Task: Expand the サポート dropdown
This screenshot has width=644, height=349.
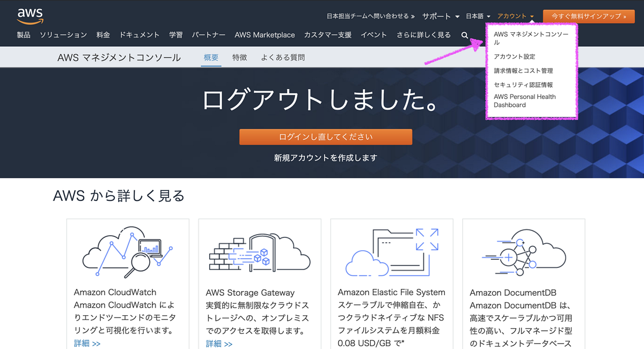Action: click(441, 16)
